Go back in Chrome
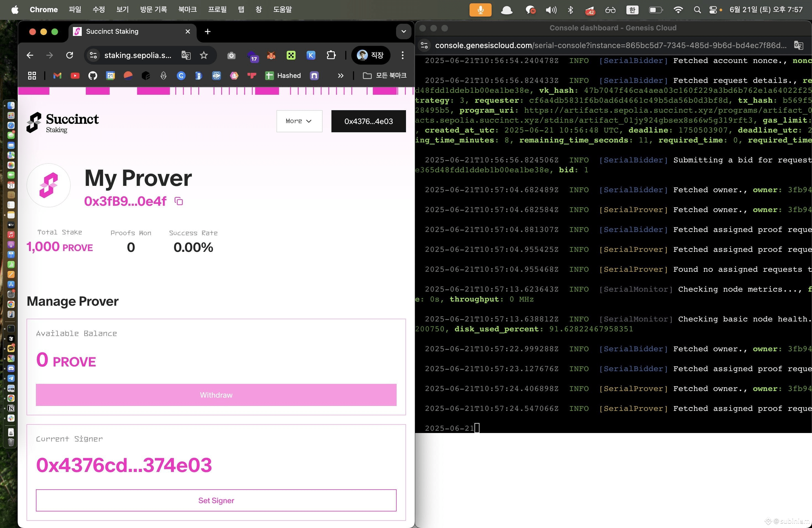 click(30, 55)
